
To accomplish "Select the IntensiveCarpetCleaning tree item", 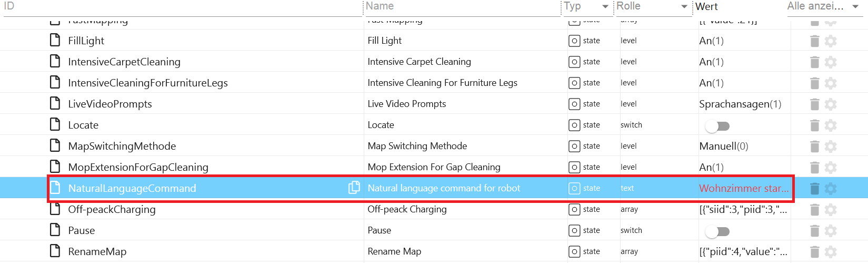I will [x=124, y=62].
